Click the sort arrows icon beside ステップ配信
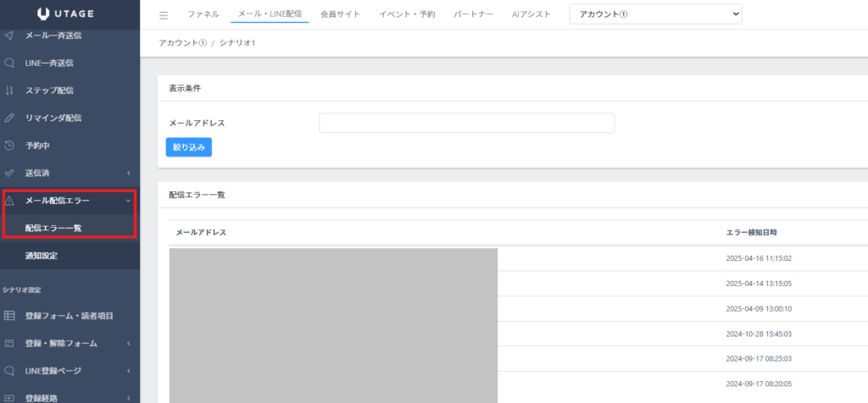The width and height of the screenshot is (868, 403). coord(8,90)
